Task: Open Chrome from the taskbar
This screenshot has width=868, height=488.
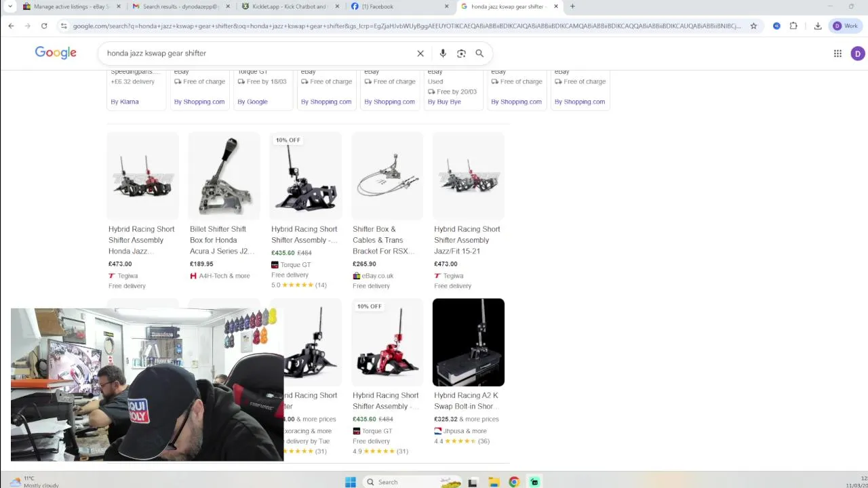Action: coord(514,482)
